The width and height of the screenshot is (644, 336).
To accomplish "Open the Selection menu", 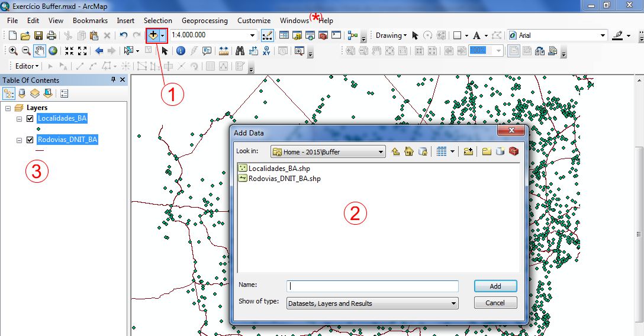I will point(157,21).
